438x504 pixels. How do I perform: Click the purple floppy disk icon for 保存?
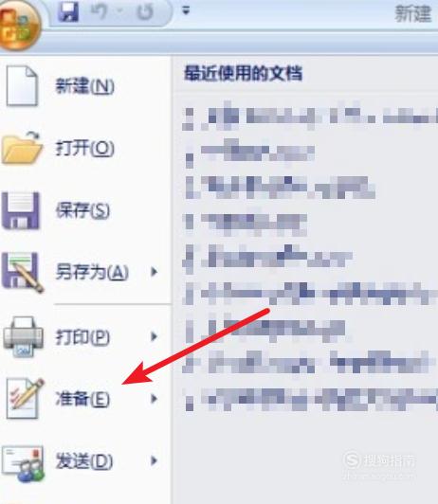(x=21, y=211)
